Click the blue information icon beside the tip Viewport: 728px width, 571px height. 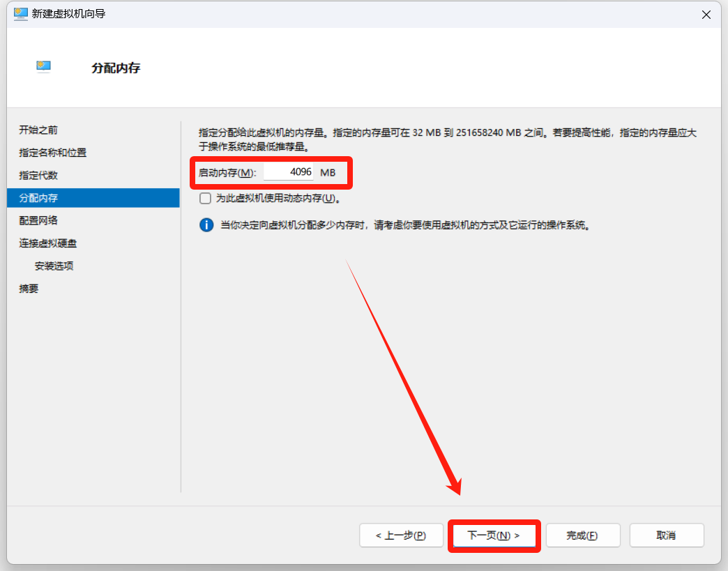(206, 225)
